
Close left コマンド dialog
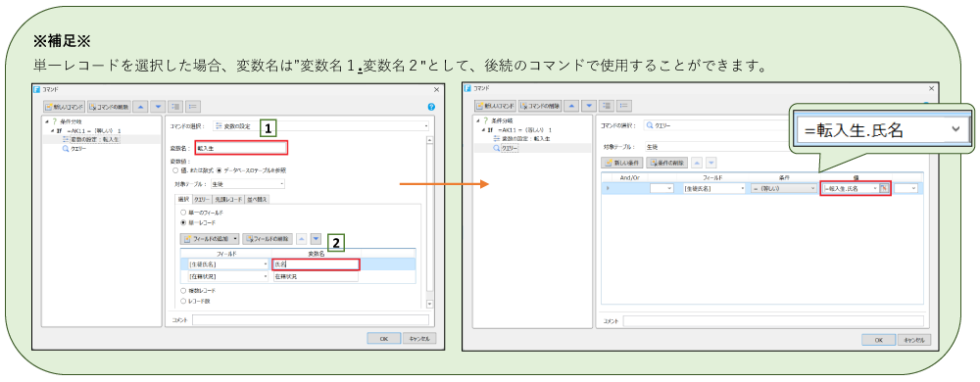point(436,89)
